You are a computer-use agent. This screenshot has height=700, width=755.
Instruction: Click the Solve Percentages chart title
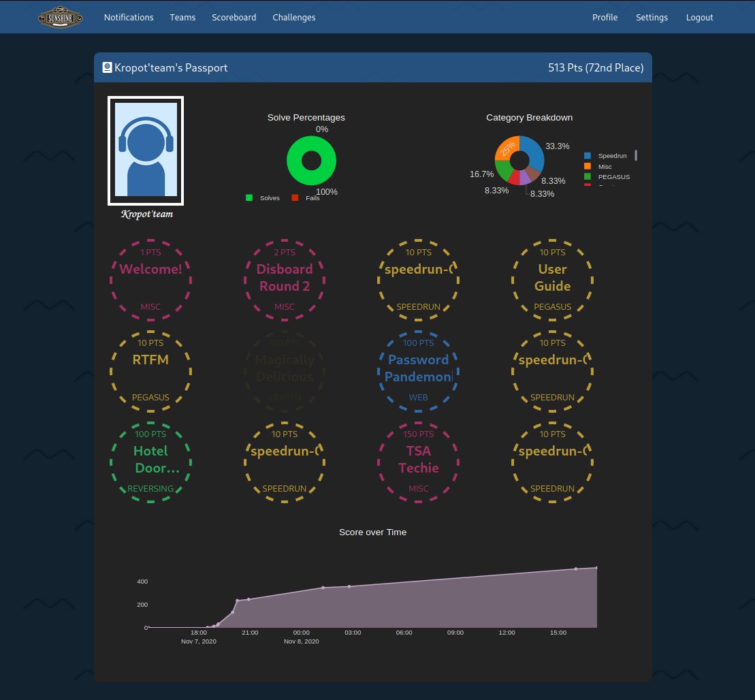(x=306, y=118)
